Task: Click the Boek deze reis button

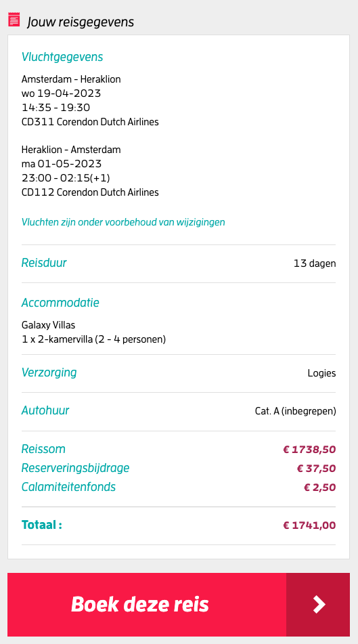Action: tap(179, 605)
